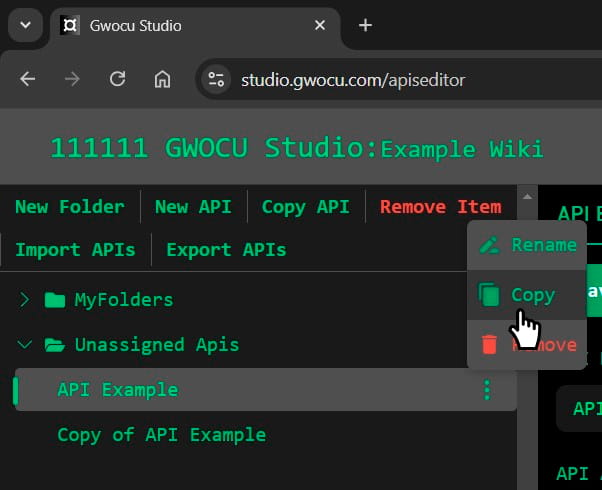This screenshot has height=490, width=602.
Task: Click the Gwocu Studio tab favicon
Action: (70, 25)
